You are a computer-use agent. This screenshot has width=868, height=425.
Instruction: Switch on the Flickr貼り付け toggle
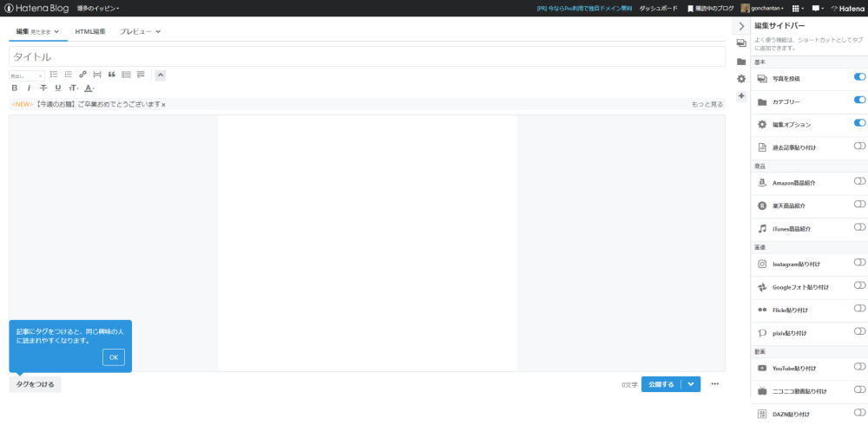coord(859,308)
